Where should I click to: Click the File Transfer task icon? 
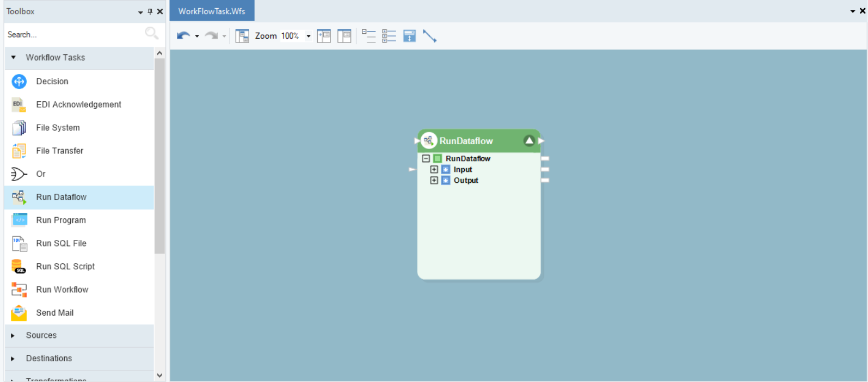(19, 151)
